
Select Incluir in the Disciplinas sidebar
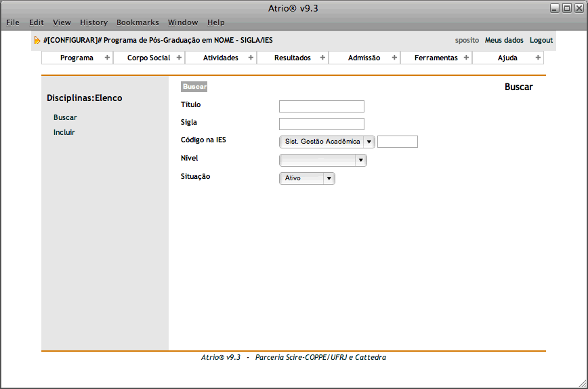click(64, 132)
